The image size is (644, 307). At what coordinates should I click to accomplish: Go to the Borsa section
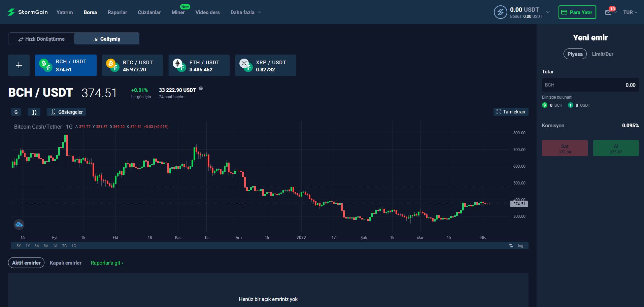click(90, 12)
